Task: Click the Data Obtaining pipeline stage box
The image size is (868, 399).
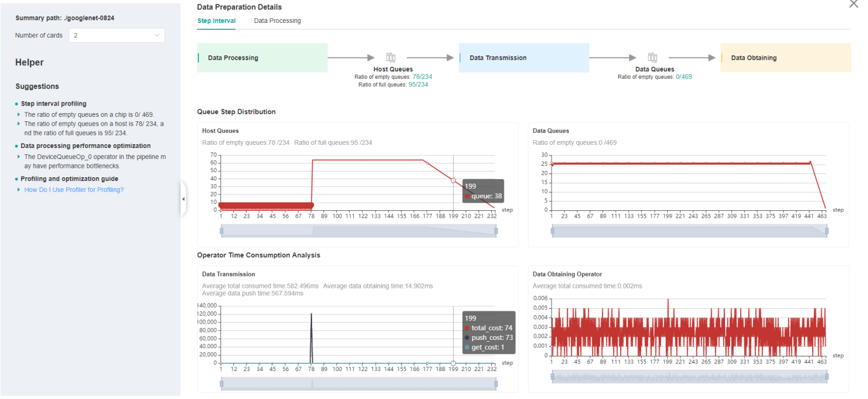Action: pos(785,58)
